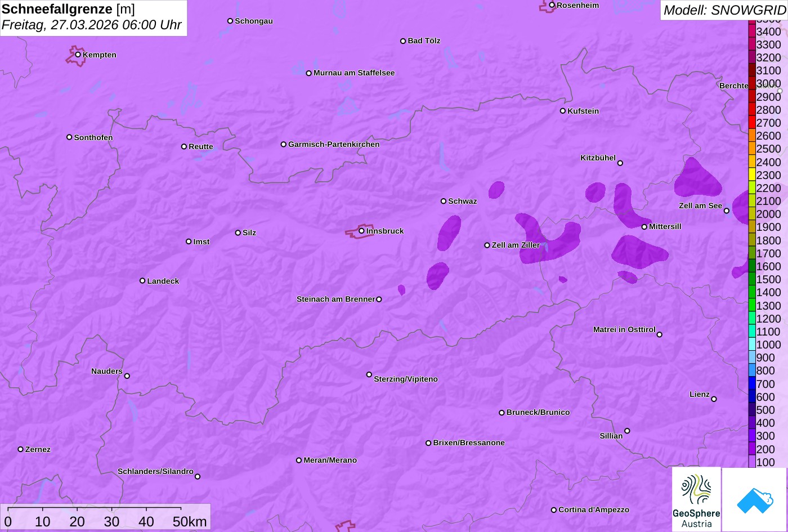Select the Steinach am Brenner location dot
Image resolution: width=788 pixels, height=532 pixels.
coord(379,299)
